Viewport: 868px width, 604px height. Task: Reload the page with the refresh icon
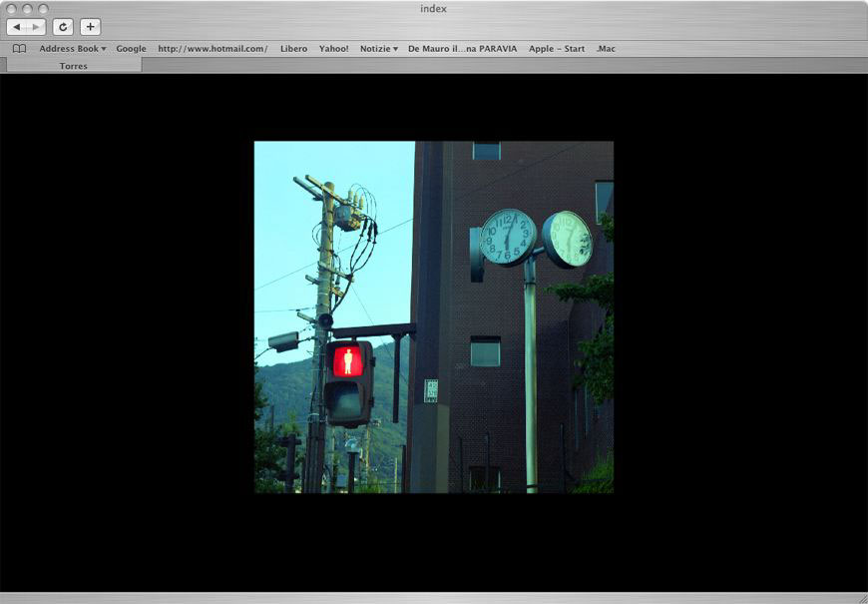click(x=63, y=27)
